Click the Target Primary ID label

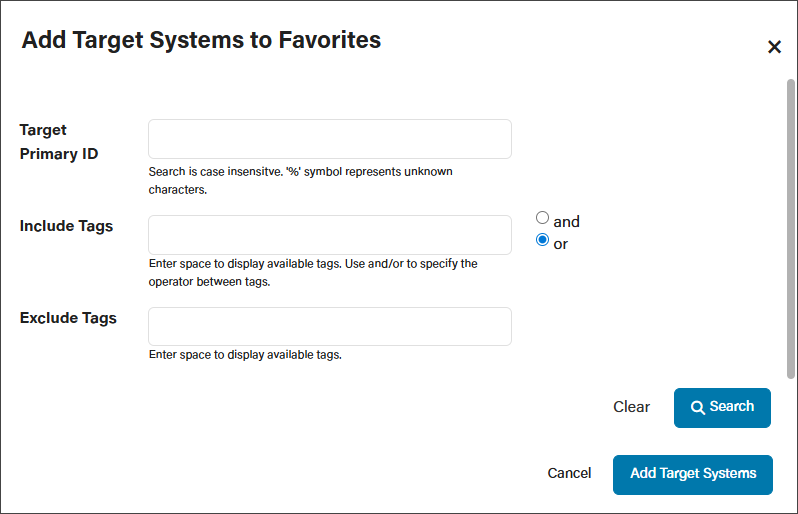(59, 142)
